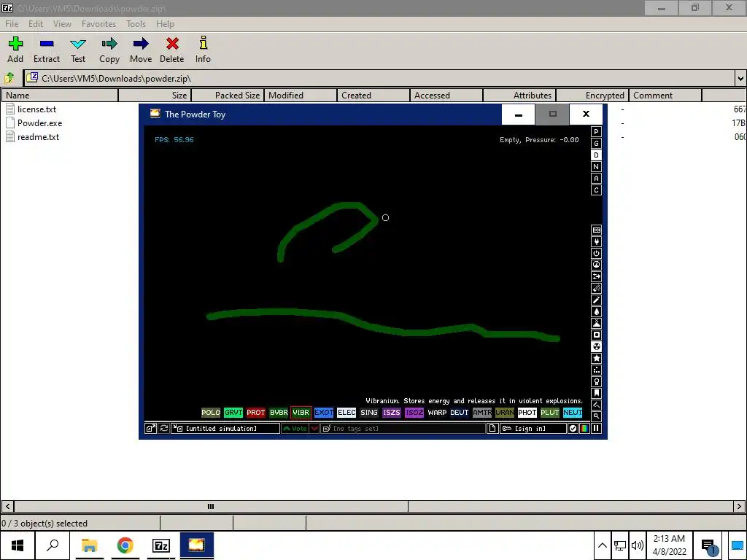The image size is (747, 560).
Task: Clear simulation with new page icon
Action: [x=492, y=429]
